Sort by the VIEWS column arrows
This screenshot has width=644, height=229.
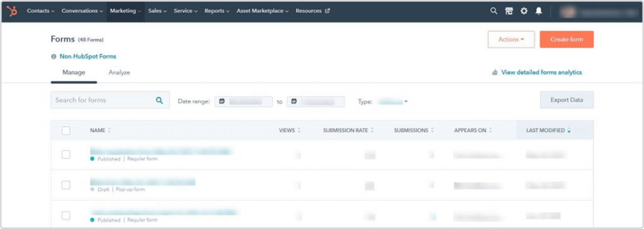[299, 130]
